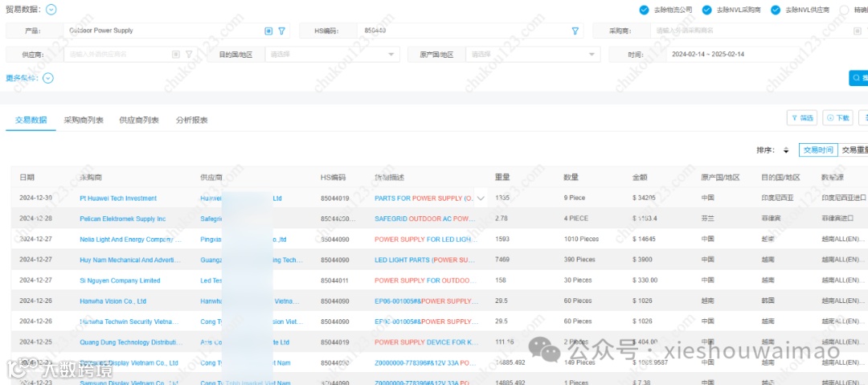This screenshot has width=868, height=385.
Task: Click list icon in 供应商 field
Action: (176, 55)
